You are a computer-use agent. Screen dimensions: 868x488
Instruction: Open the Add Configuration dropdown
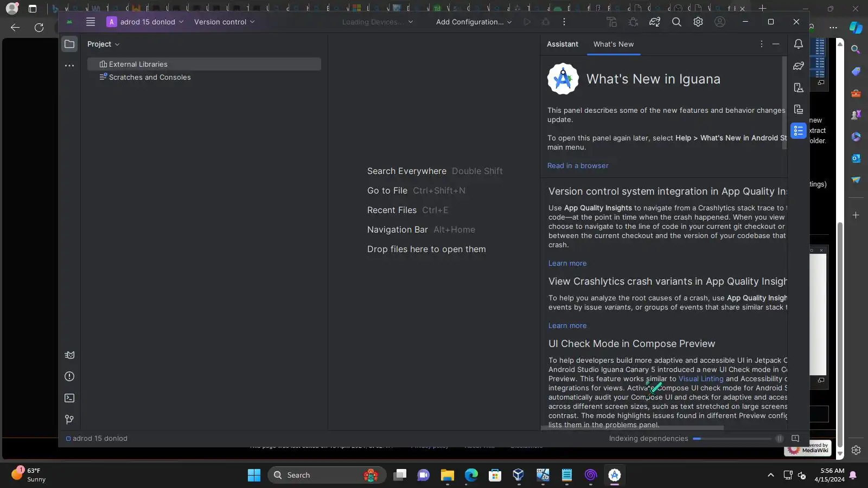tap(474, 22)
